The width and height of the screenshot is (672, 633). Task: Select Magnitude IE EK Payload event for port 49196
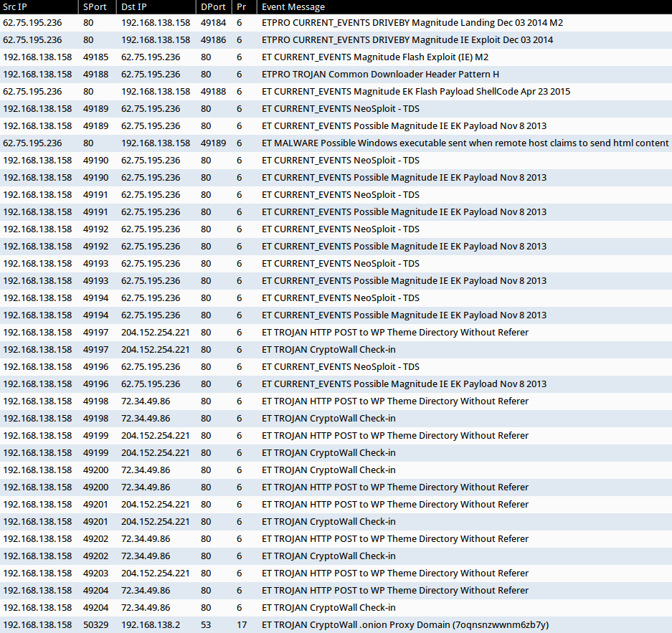pyautogui.click(x=336, y=384)
